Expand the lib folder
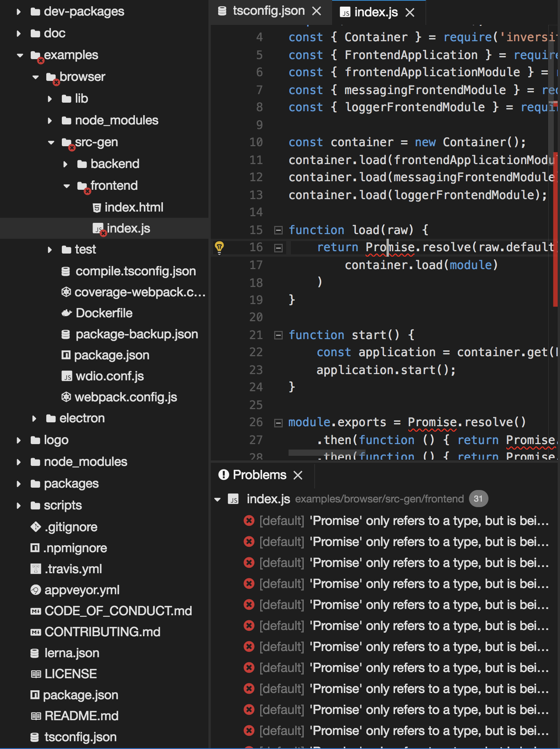The height and width of the screenshot is (749, 560). pos(50,99)
